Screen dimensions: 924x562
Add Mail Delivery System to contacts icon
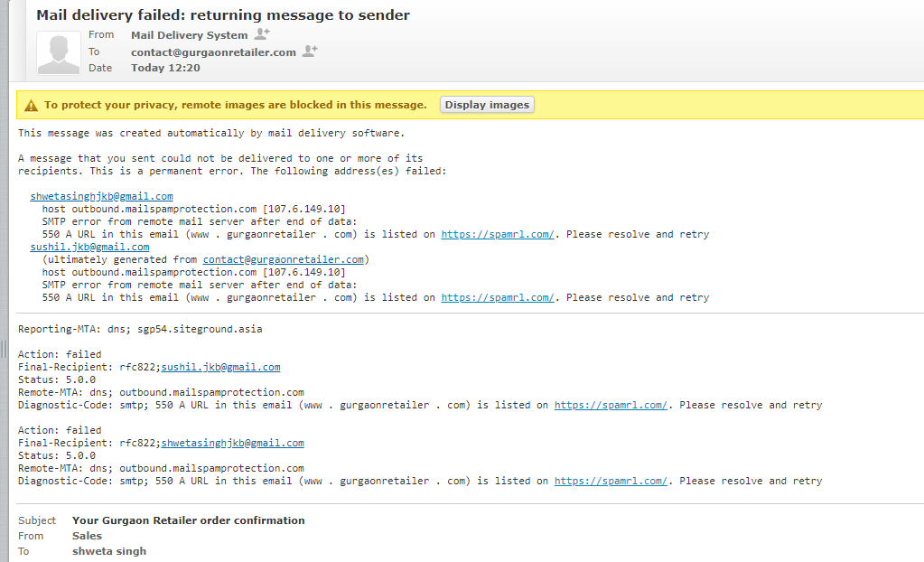pos(262,34)
